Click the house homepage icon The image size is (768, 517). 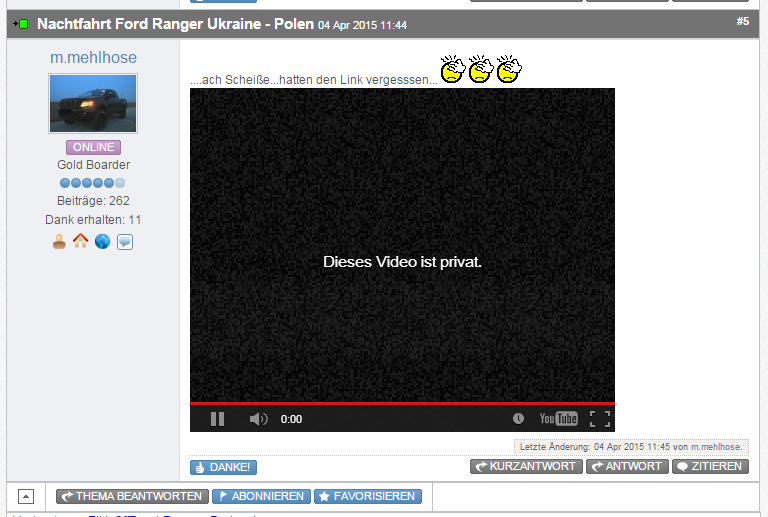(x=81, y=241)
